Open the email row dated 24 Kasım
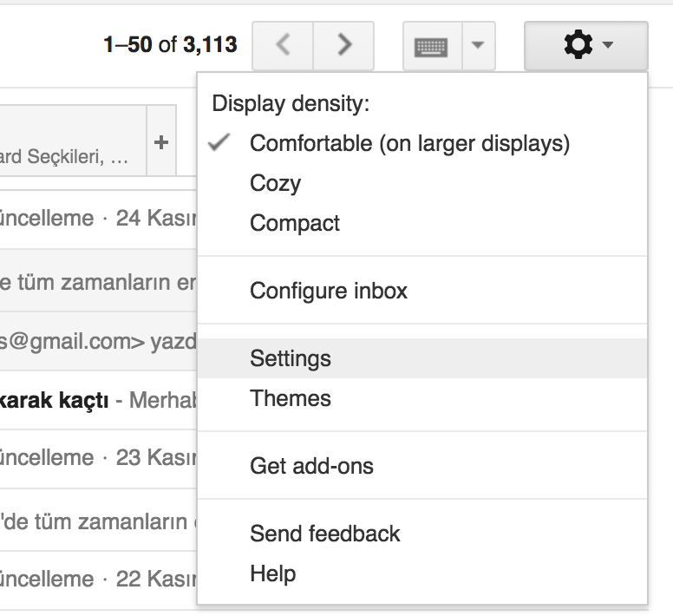 (95, 218)
